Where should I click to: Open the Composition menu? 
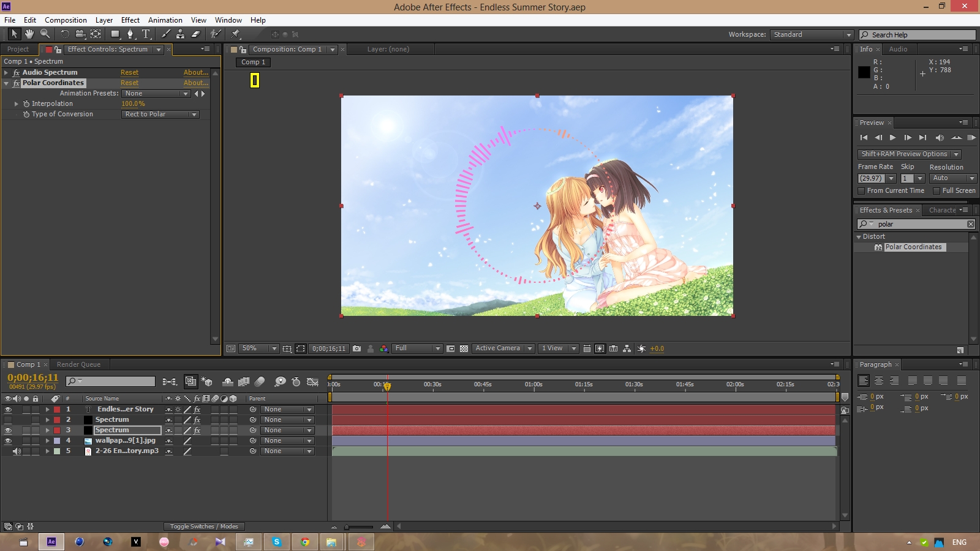(x=66, y=20)
